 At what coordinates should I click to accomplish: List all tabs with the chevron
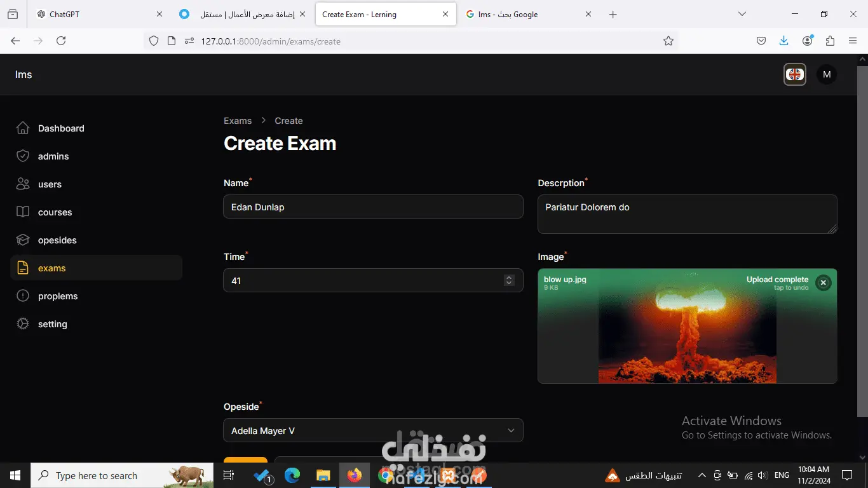(x=742, y=14)
